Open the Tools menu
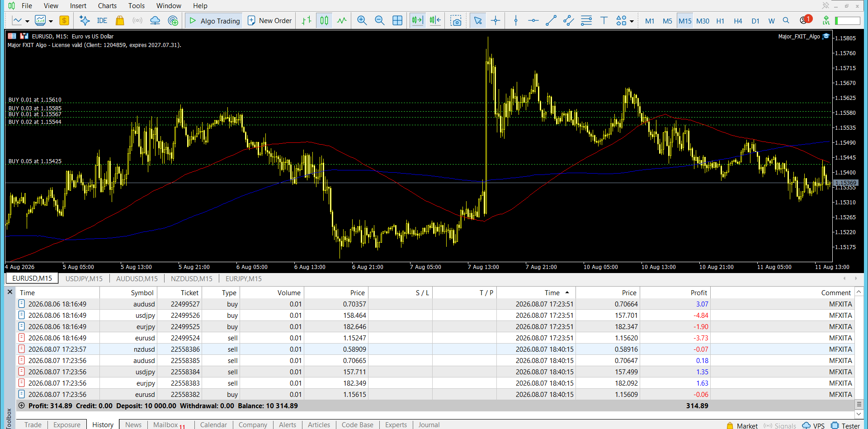Screen dimensions: 868x429 pyautogui.click(x=136, y=6)
